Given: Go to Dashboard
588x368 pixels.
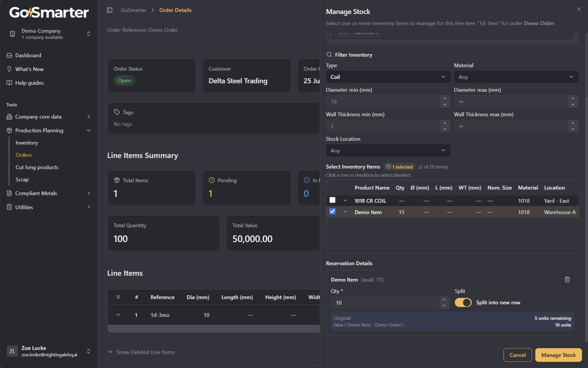Looking at the screenshot, I should click(28, 55).
